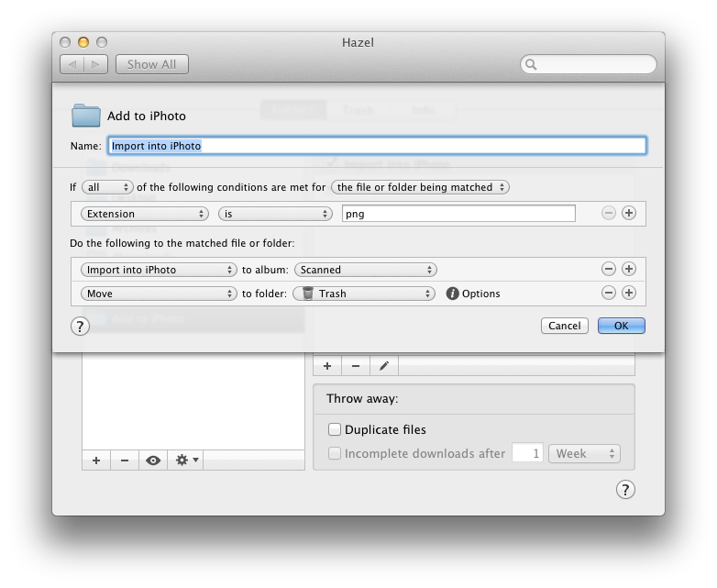Screen dimensions: 717x588
Task: Open the 'all' conditions dropdown
Action: (107, 187)
